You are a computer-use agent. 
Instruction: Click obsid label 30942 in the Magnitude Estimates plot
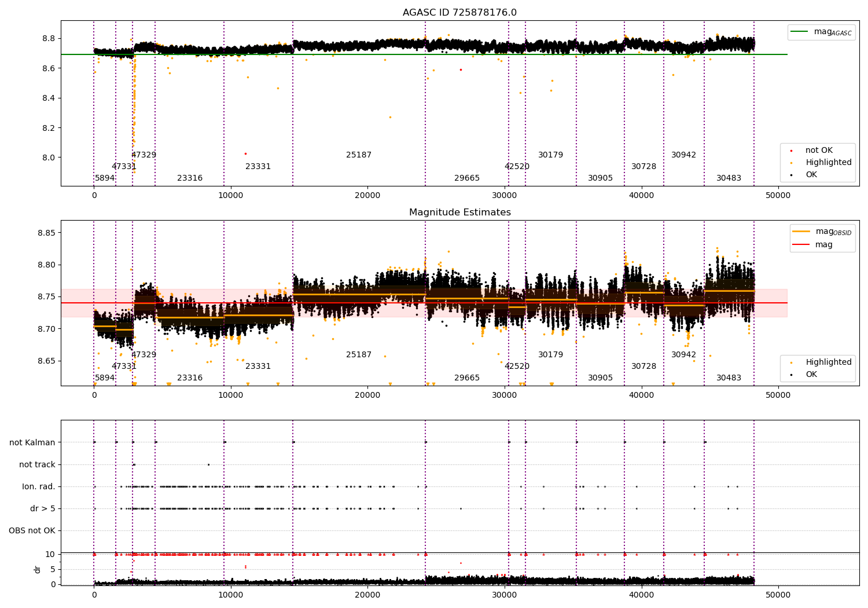[x=683, y=355]
